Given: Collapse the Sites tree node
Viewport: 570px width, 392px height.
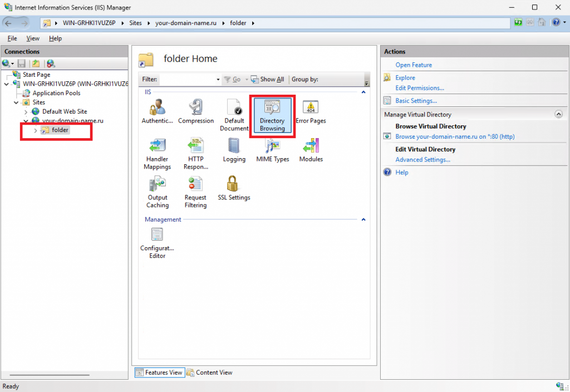Looking at the screenshot, I should coord(16,102).
